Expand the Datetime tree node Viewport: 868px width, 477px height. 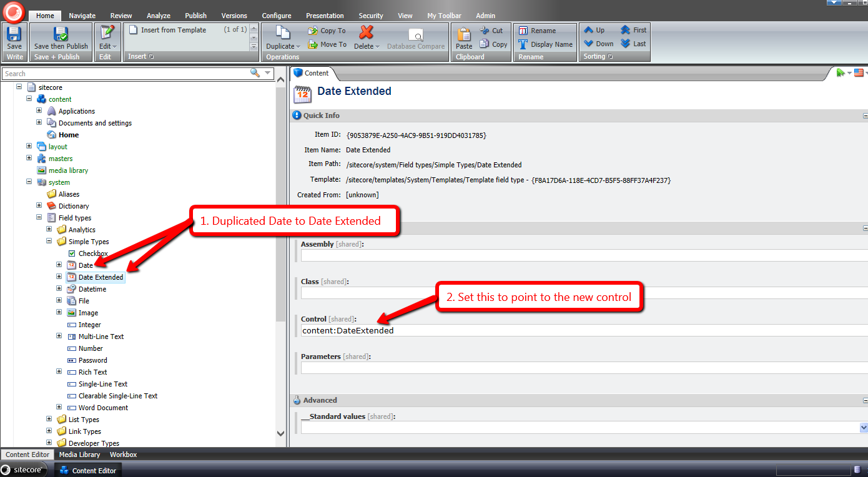[x=59, y=289]
